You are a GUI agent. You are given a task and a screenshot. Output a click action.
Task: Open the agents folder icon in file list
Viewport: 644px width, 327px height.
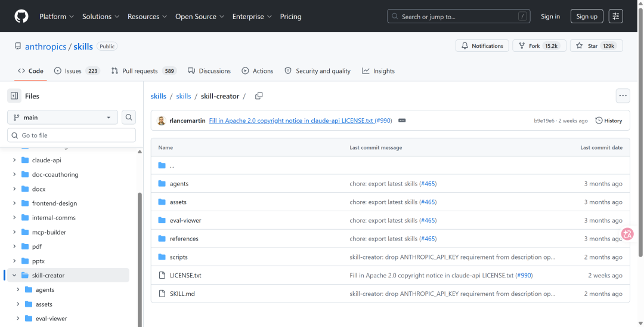pos(162,184)
